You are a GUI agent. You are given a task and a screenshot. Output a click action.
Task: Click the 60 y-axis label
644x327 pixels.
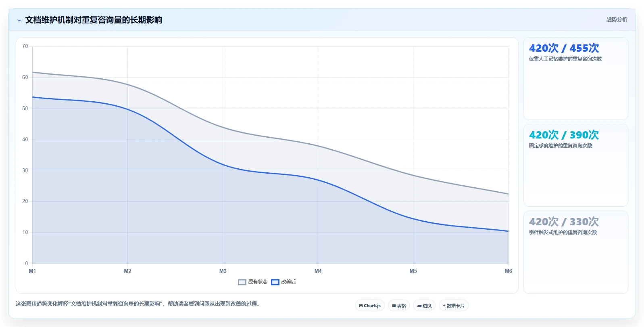tap(25, 78)
